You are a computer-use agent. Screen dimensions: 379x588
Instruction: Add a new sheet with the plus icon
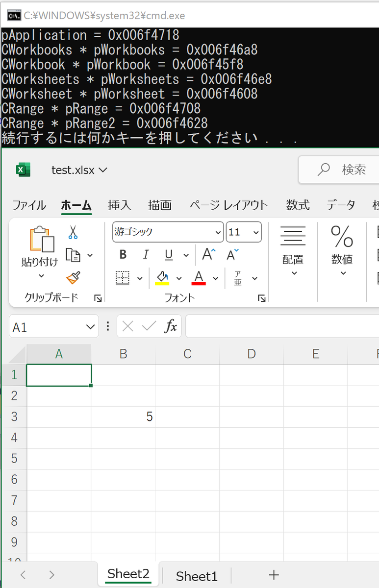point(274,575)
